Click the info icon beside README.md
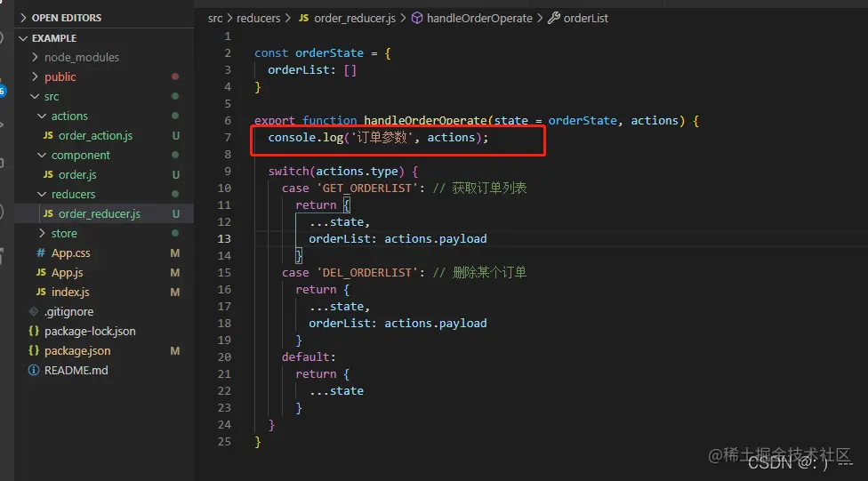 [x=34, y=370]
